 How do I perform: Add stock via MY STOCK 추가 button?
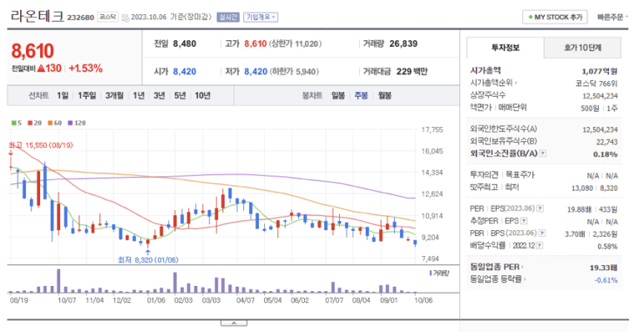click(555, 18)
